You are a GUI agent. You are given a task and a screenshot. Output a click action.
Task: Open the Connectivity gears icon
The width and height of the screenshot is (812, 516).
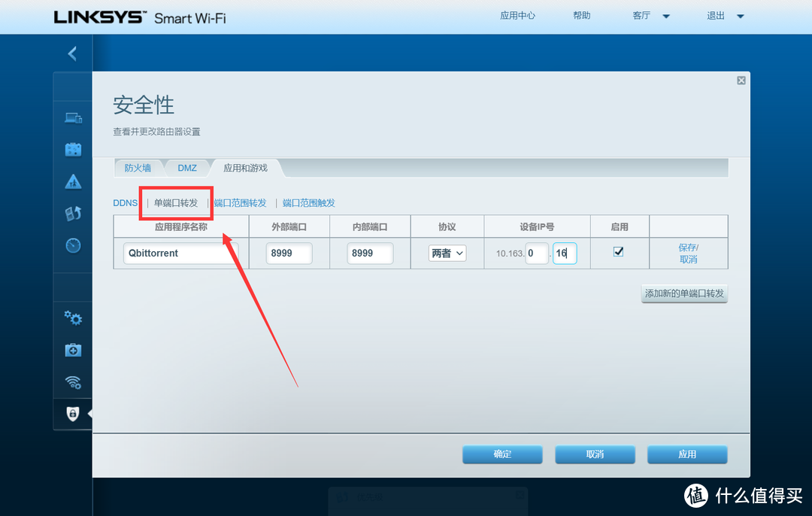73,318
